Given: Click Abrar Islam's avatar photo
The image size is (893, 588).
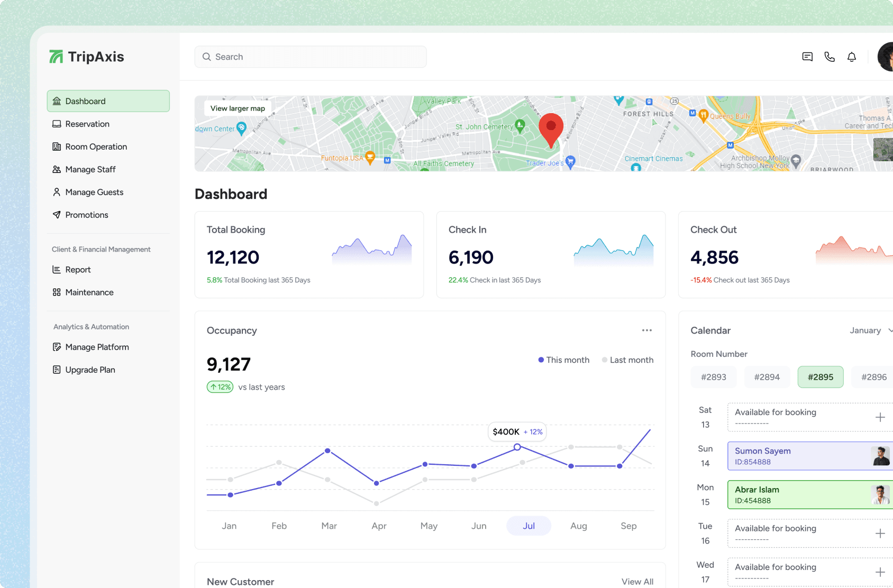Looking at the screenshot, I should coord(881,494).
